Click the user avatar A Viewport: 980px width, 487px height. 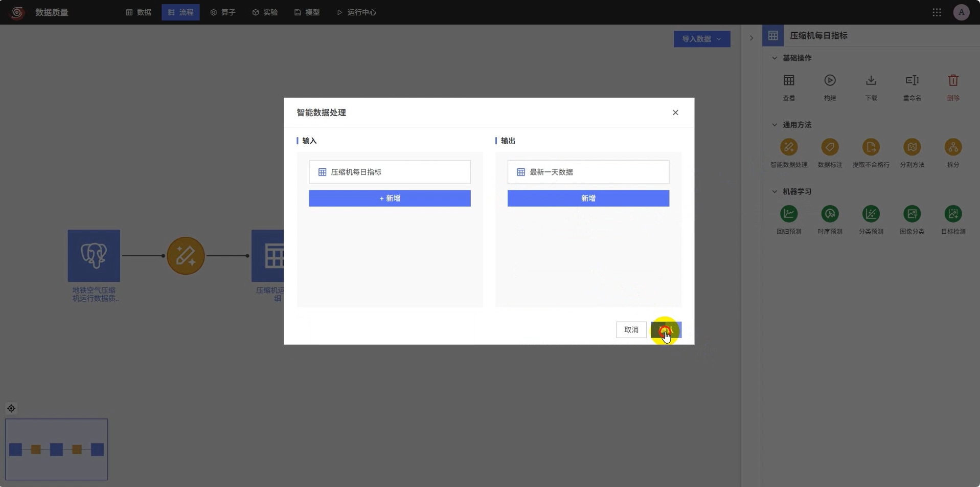click(961, 12)
